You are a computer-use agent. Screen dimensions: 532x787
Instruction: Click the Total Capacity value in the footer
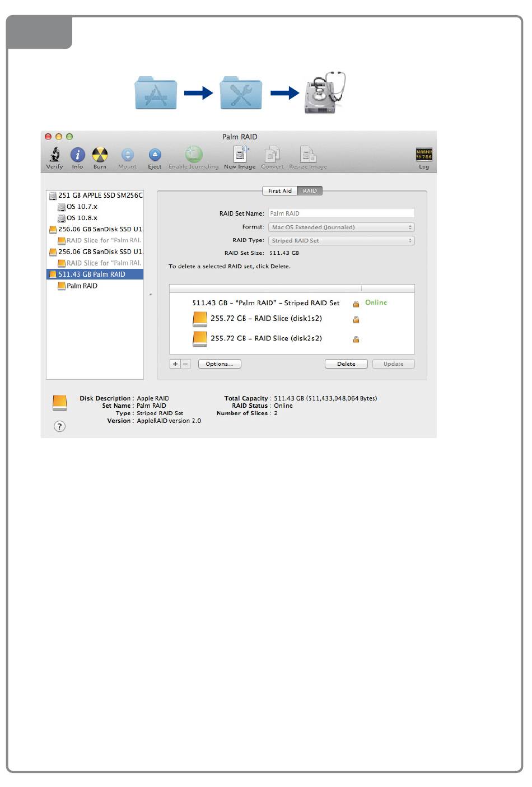(x=325, y=399)
